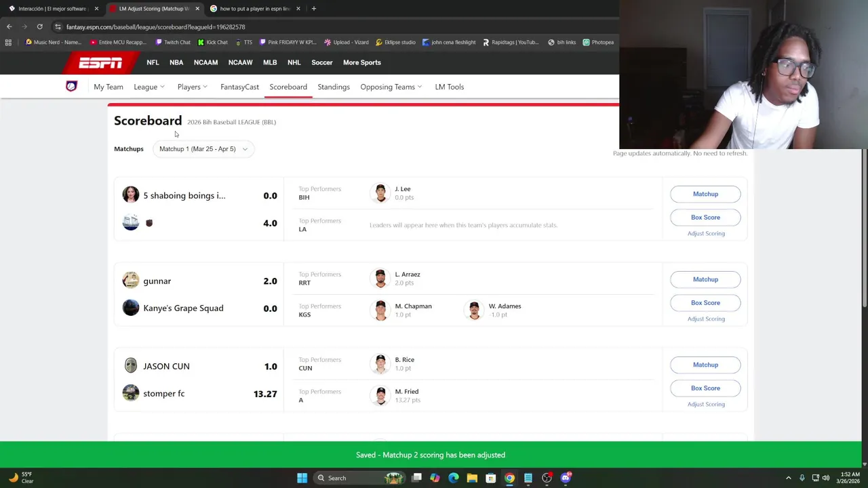Open Chrome from taskbar
868x488 pixels.
tap(509, 478)
